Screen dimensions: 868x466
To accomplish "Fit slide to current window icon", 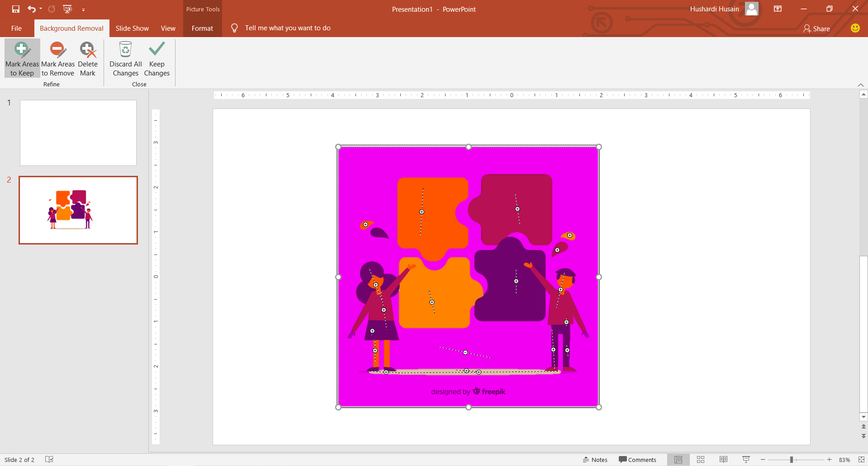I will pyautogui.click(x=861, y=460).
